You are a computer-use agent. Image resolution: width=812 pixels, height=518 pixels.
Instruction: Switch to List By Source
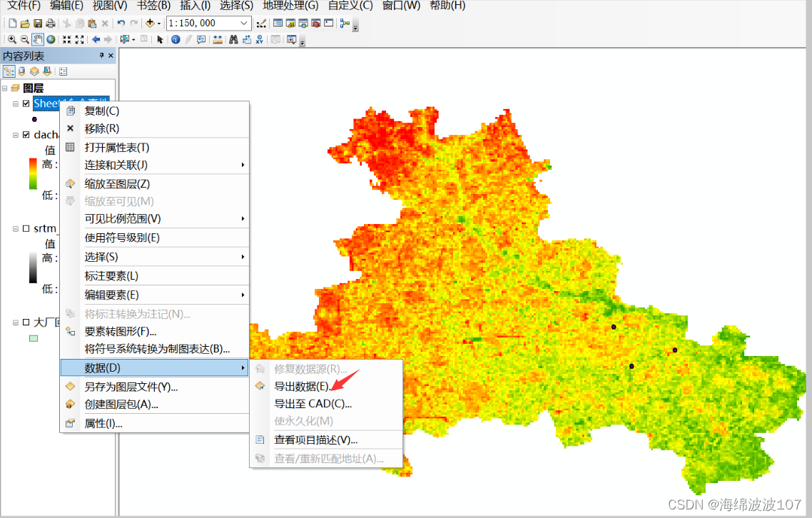tap(21, 71)
